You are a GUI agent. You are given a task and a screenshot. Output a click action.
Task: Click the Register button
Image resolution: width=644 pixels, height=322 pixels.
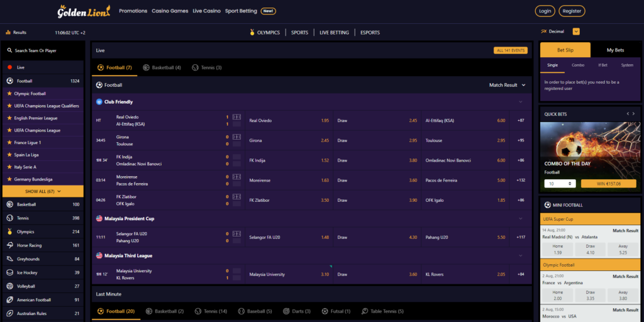(x=572, y=11)
